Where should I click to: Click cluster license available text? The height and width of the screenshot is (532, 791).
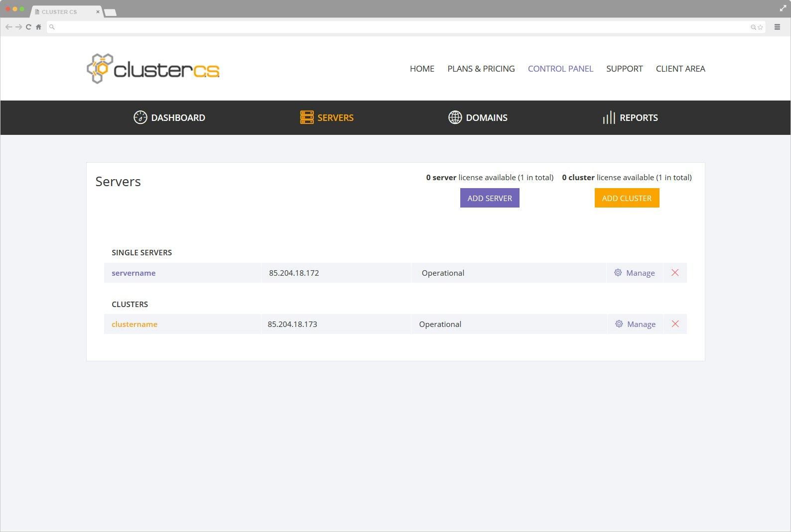(627, 177)
